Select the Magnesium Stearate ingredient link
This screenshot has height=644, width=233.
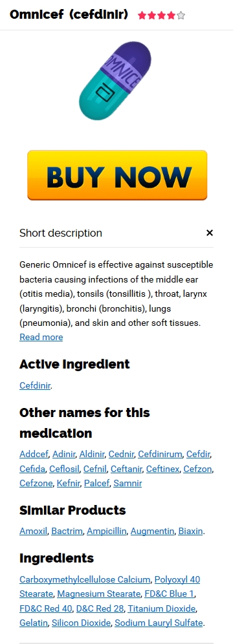coord(98,594)
